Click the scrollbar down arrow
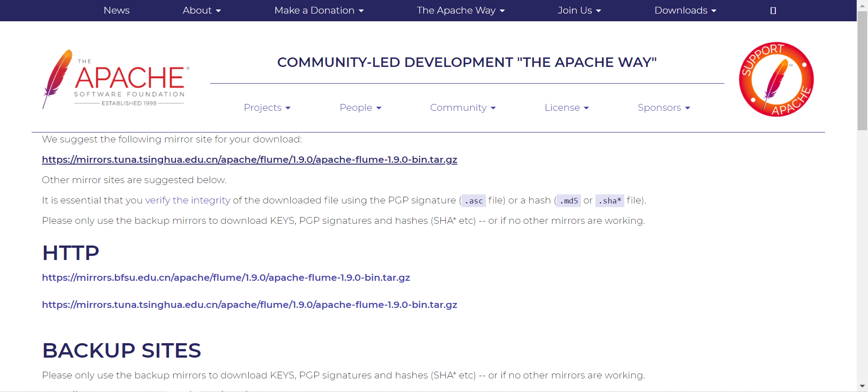Image resolution: width=868 pixels, height=392 pixels. click(862, 387)
